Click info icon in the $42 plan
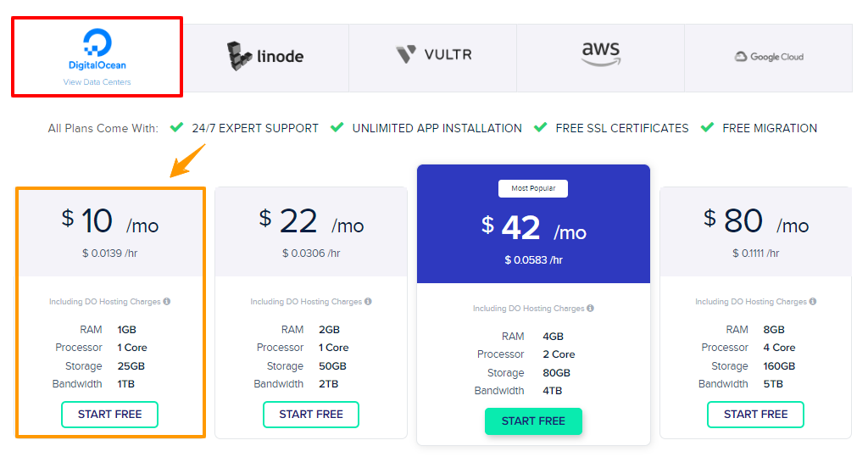The width and height of the screenshot is (868, 457). pyautogui.click(x=591, y=308)
